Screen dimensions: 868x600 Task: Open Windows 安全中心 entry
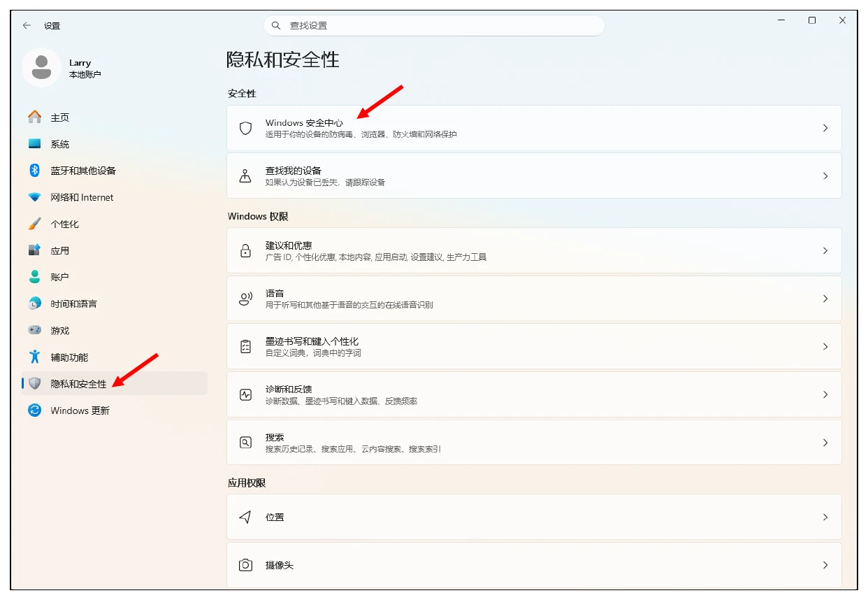coord(534,128)
